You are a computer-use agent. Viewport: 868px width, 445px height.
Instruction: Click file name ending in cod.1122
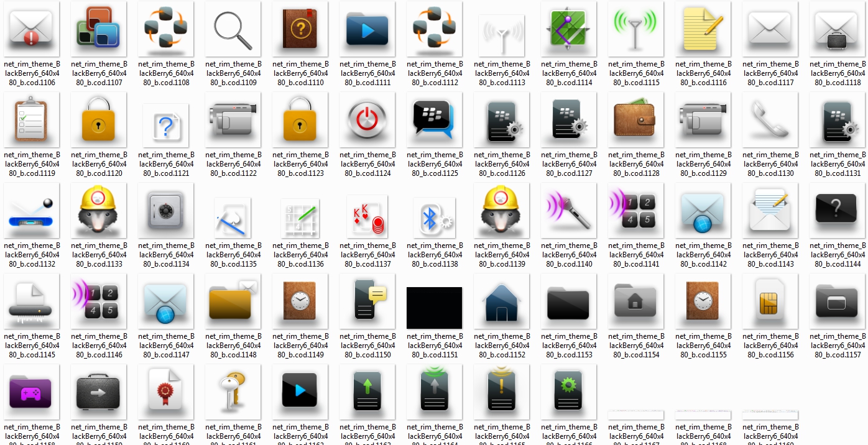tap(233, 164)
